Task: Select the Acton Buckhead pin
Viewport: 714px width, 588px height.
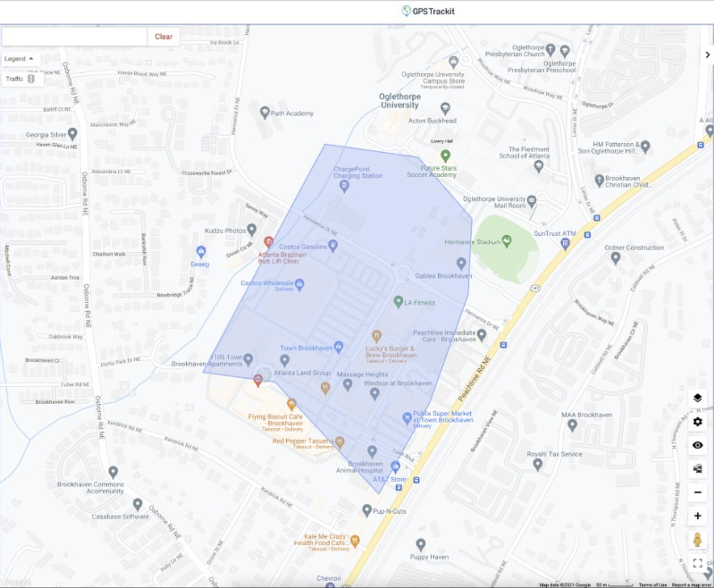Action: (445, 108)
